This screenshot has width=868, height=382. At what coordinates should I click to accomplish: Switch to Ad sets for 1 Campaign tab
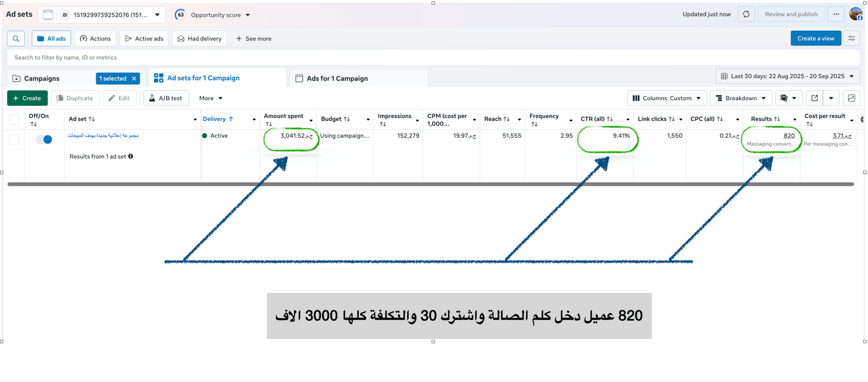point(218,78)
